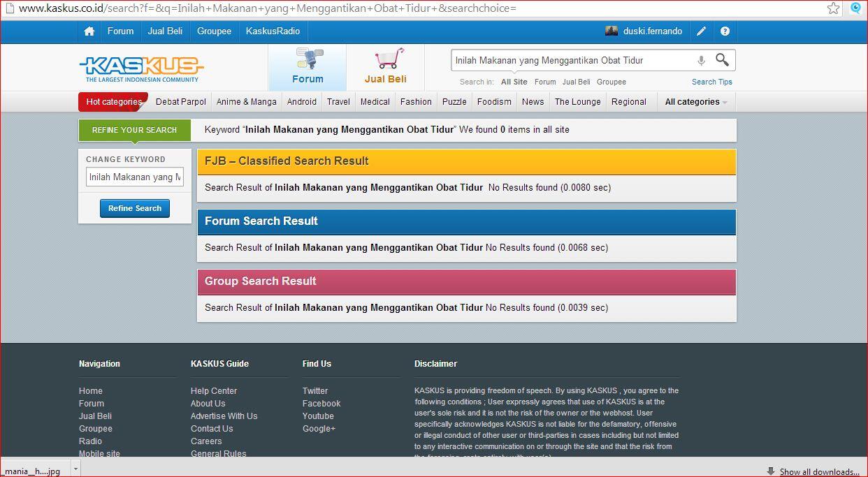868x477 pixels.
Task: Open the Foodism category
Action: tap(494, 102)
